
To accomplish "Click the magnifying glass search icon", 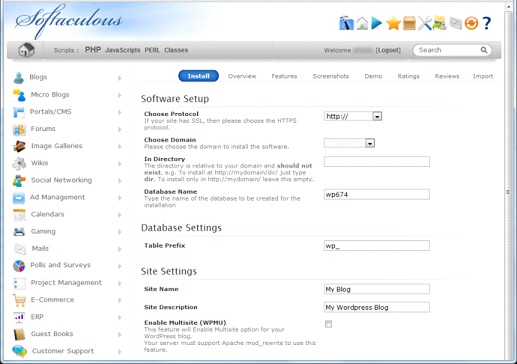I will (484, 50).
